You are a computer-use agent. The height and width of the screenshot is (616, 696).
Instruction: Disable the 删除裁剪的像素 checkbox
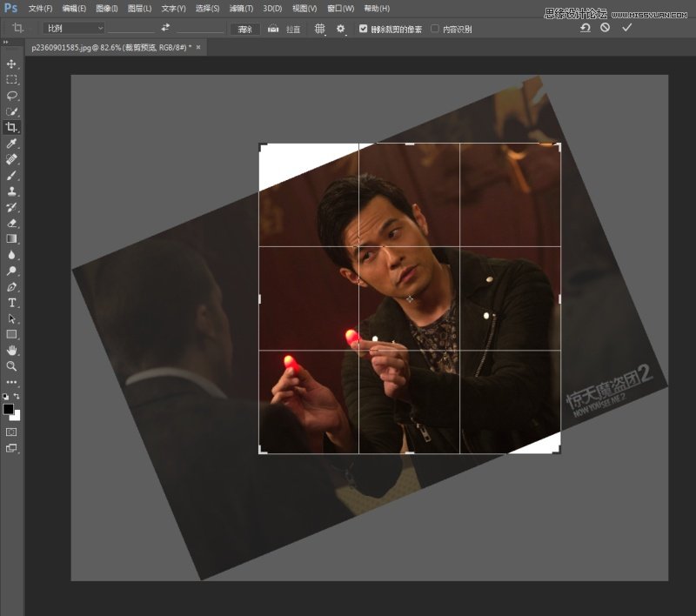point(363,29)
